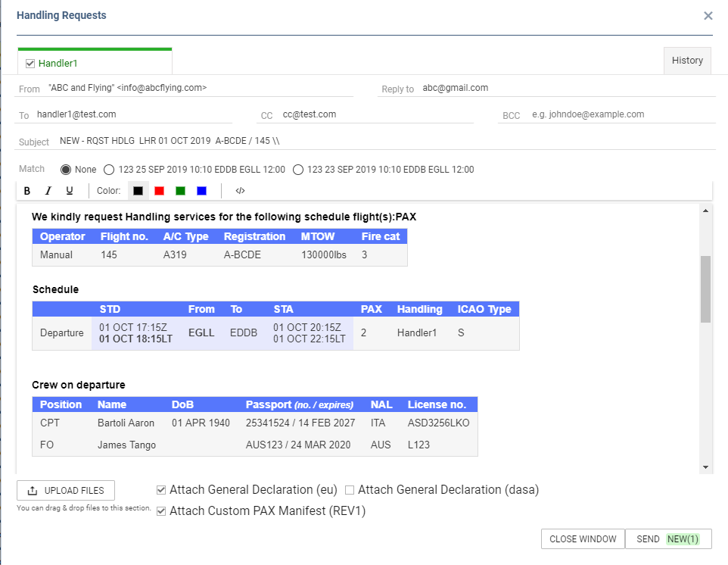728x565 pixels.
Task: Open the Handler1 tab
Action: tap(95, 61)
